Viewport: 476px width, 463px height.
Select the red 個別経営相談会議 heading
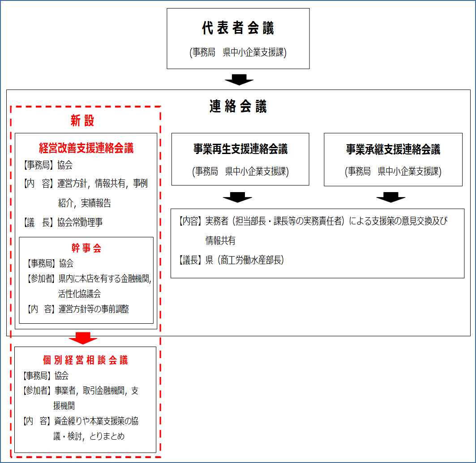86,360
